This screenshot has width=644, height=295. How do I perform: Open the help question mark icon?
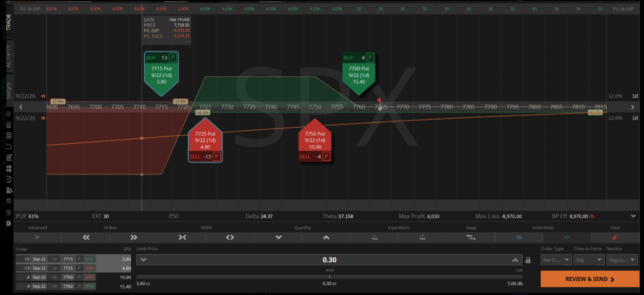click(8, 223)
